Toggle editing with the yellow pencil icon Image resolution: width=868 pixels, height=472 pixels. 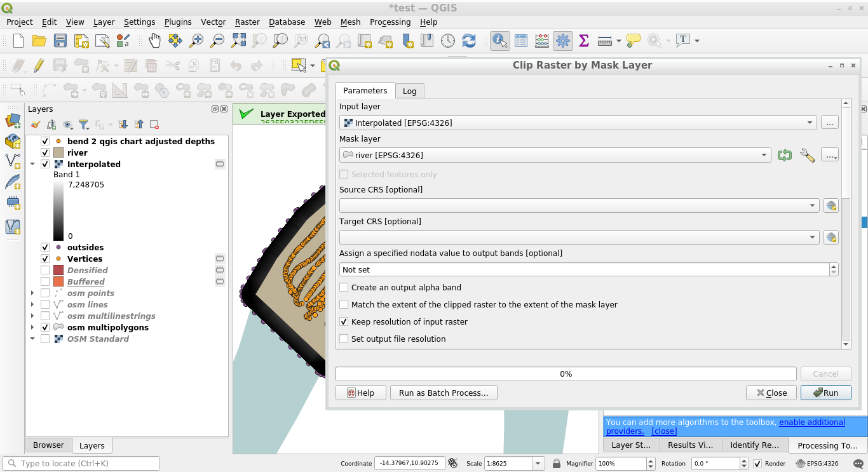39,65
